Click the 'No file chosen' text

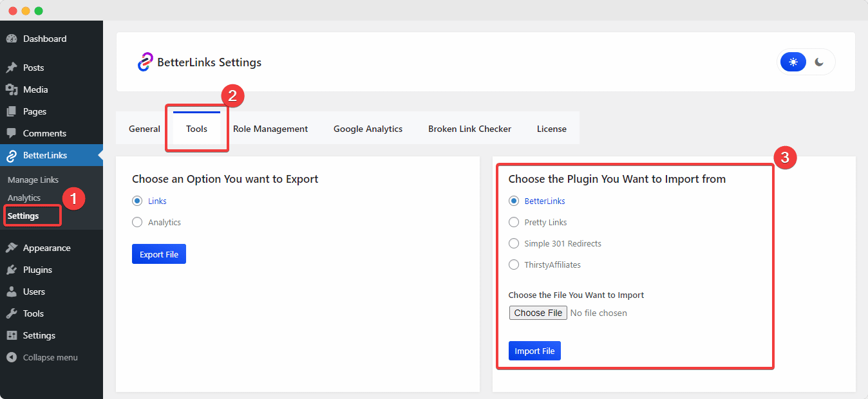(x=599, y=313)
